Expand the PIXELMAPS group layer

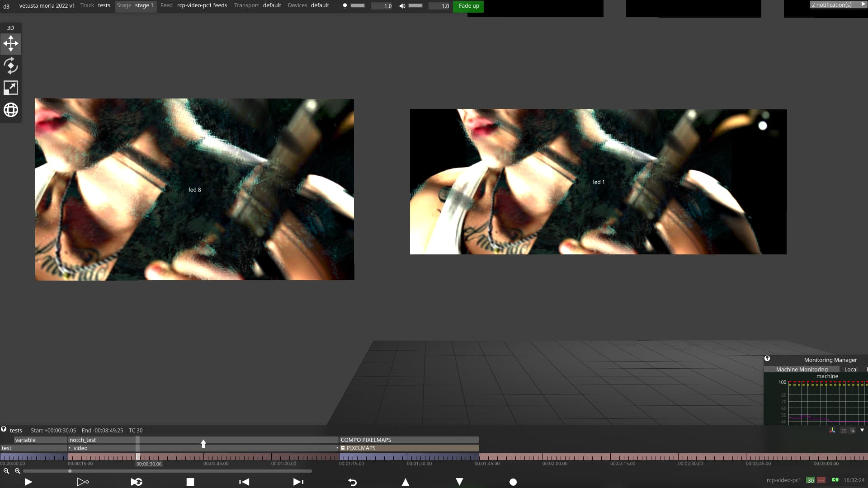(x=343, y=448)
